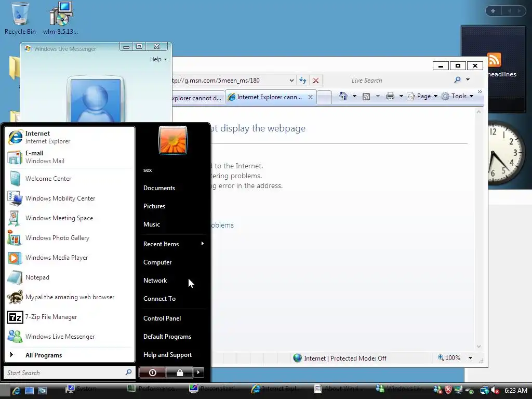Start Windows Media Player
The height and width of the screenshot is (399, 532).
(70, 258)
